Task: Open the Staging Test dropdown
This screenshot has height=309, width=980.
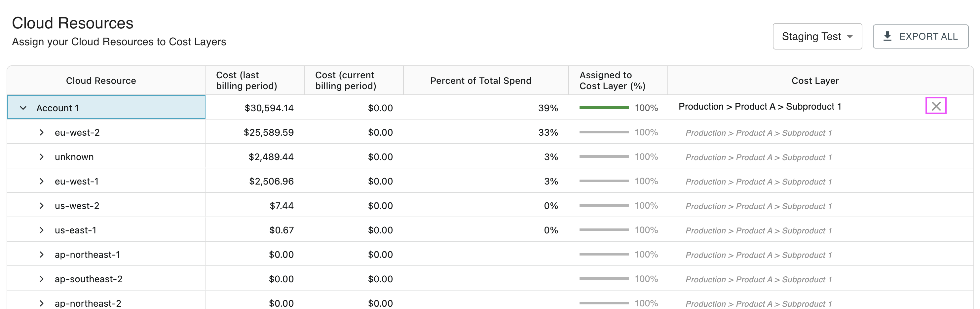Action: [817, 37]
